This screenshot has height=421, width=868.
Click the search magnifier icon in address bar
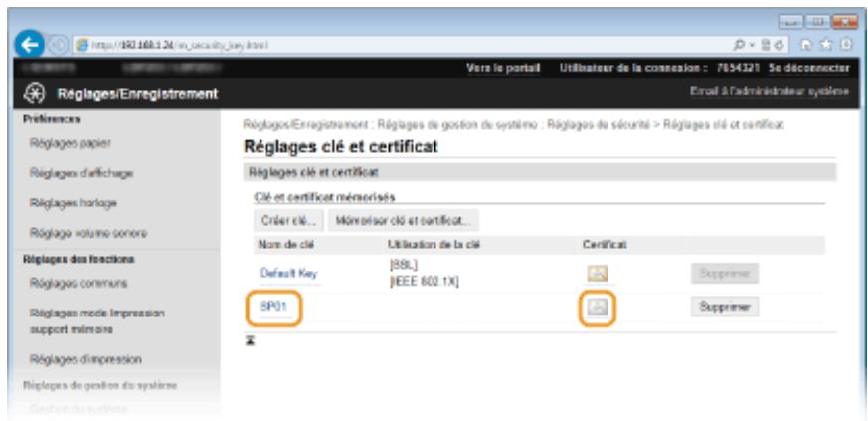[x=741, y=45]
